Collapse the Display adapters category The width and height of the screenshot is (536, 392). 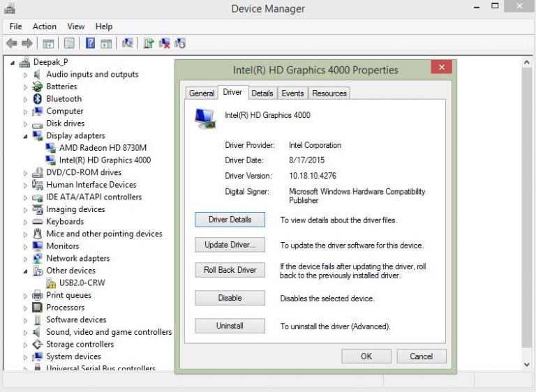tap(26, 136)
